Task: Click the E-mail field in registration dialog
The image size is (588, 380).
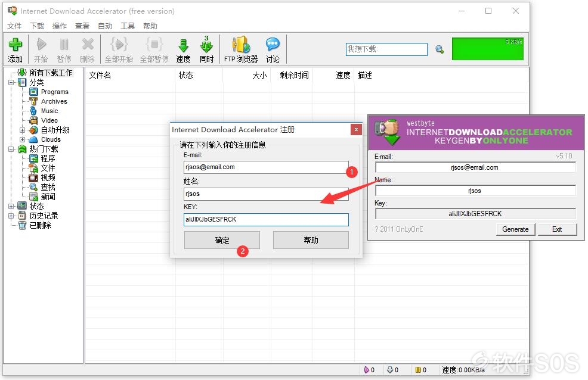Action: 266,167
